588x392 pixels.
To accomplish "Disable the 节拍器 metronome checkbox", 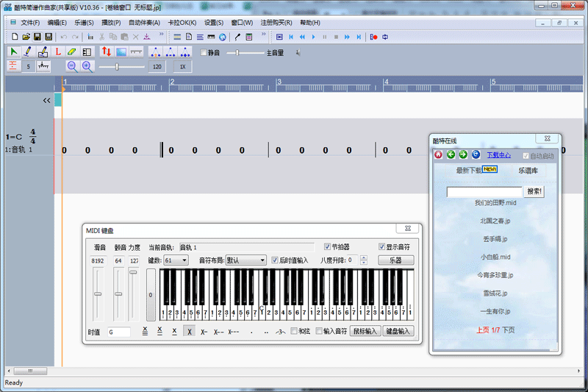I will click(328, 247).
